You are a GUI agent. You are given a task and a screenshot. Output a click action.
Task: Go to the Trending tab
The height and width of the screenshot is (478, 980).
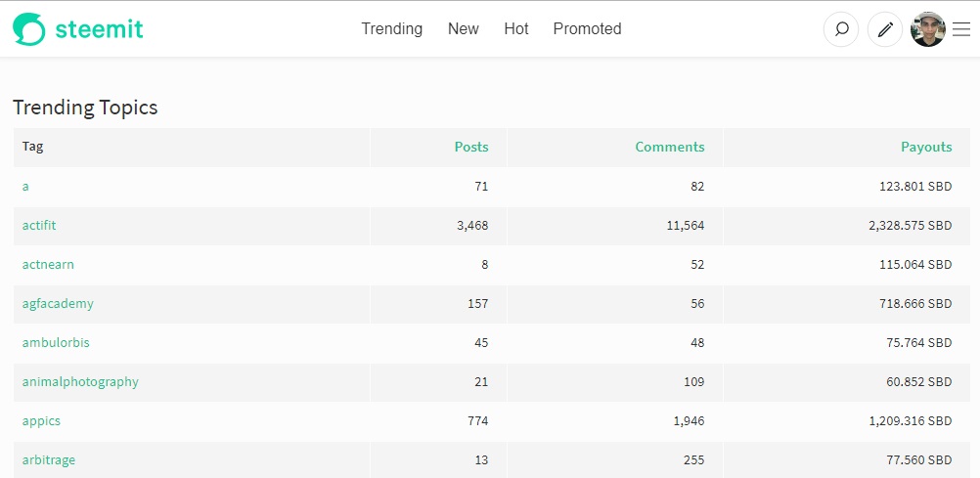pos(391,29)
